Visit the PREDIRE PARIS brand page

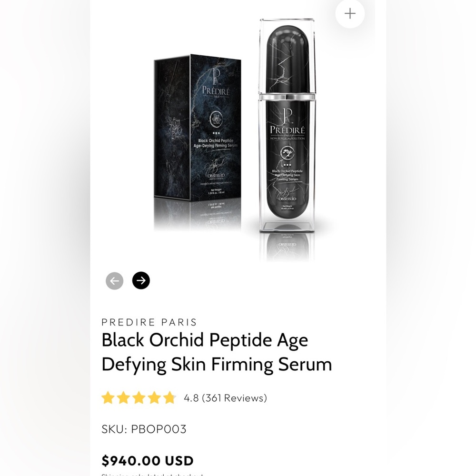tap(149, 322)
